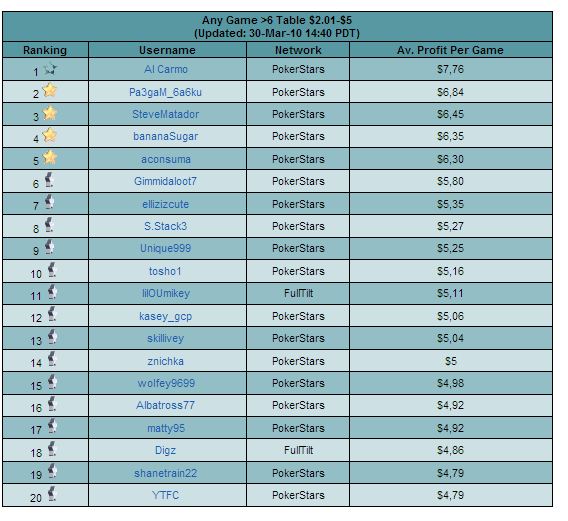Click the gold star beside rank 2
Screen dimensions: 568x521
[50, 90]
